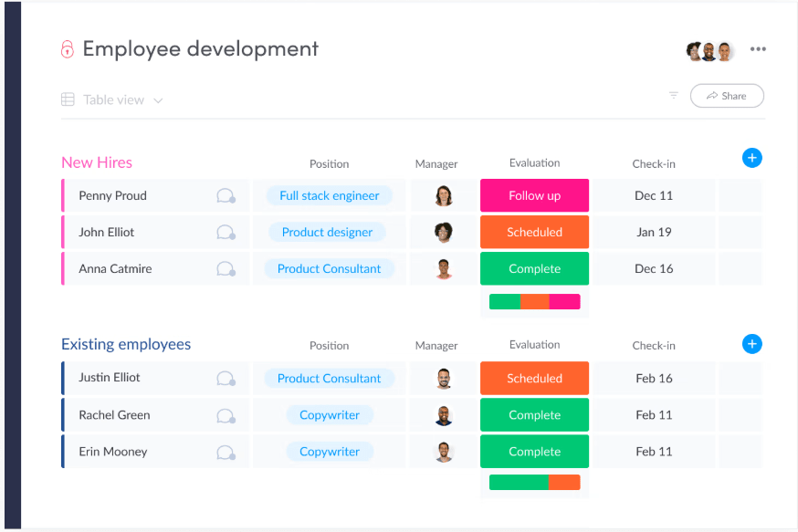Click the Check-in column header in Existing employees

[x=654, y=346]
